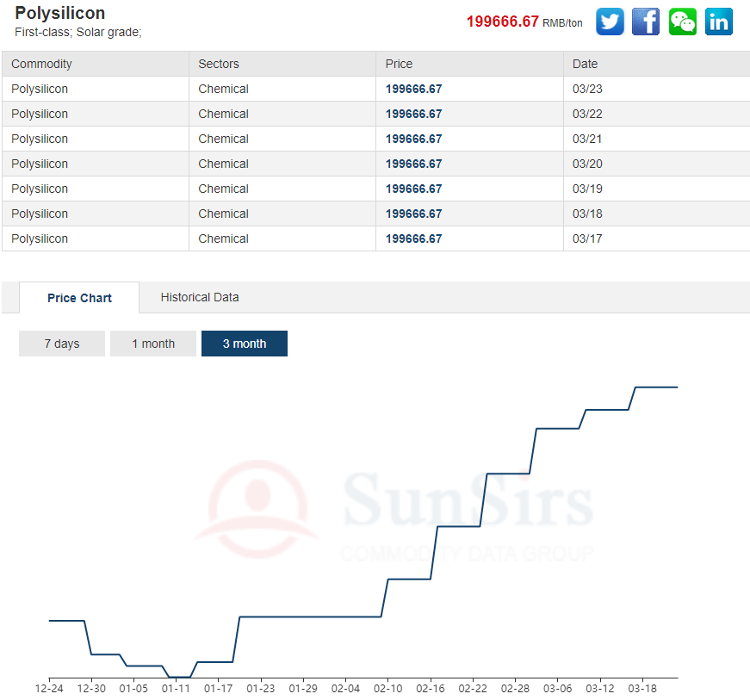Click the 02-04 axis label
750x700 pixels.
345,688
